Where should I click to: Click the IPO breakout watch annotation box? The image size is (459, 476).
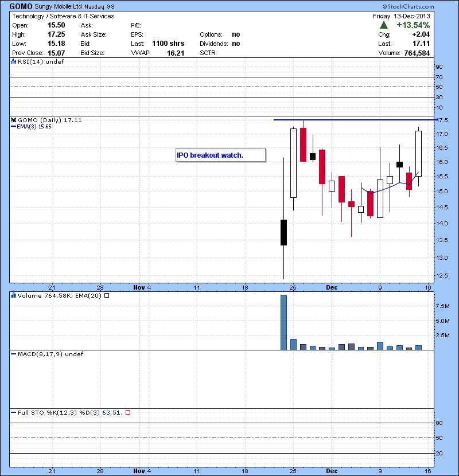coord(220,155)
